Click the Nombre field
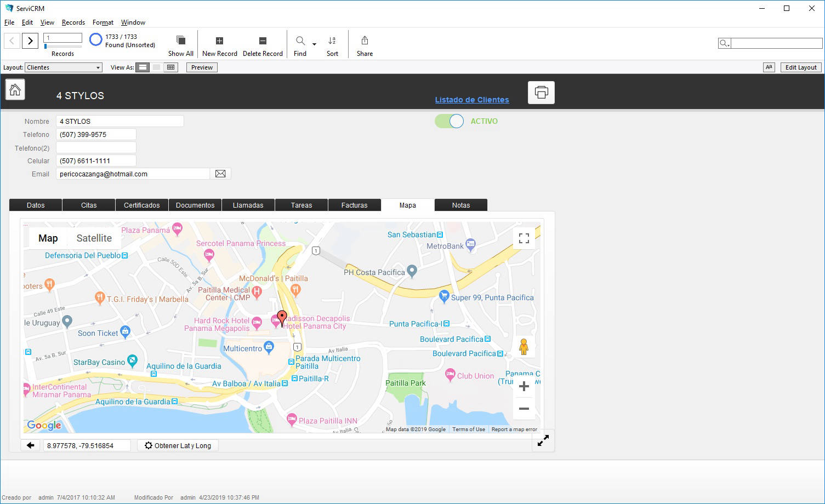The width and height of the screenshot is (825, 504). coord(120,121)
